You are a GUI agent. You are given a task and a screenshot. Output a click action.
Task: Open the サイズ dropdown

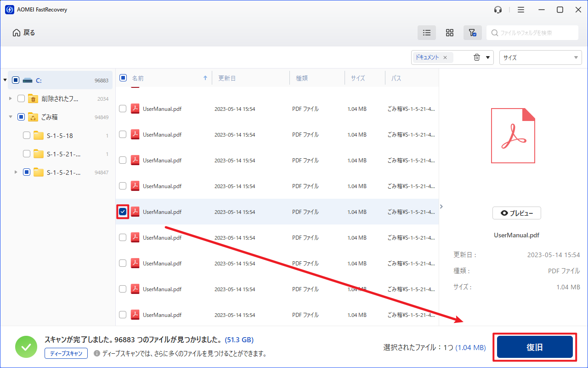pos(540,57)
